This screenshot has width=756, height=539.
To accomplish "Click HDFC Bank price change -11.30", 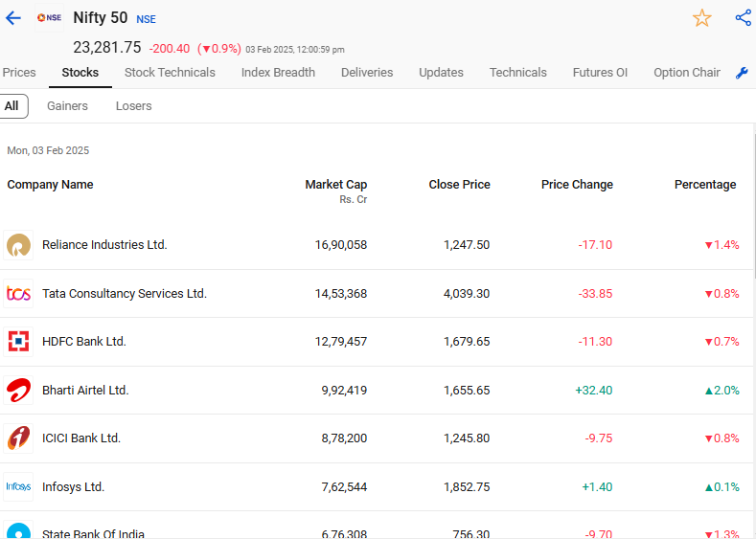I will (x=595, y=342).
